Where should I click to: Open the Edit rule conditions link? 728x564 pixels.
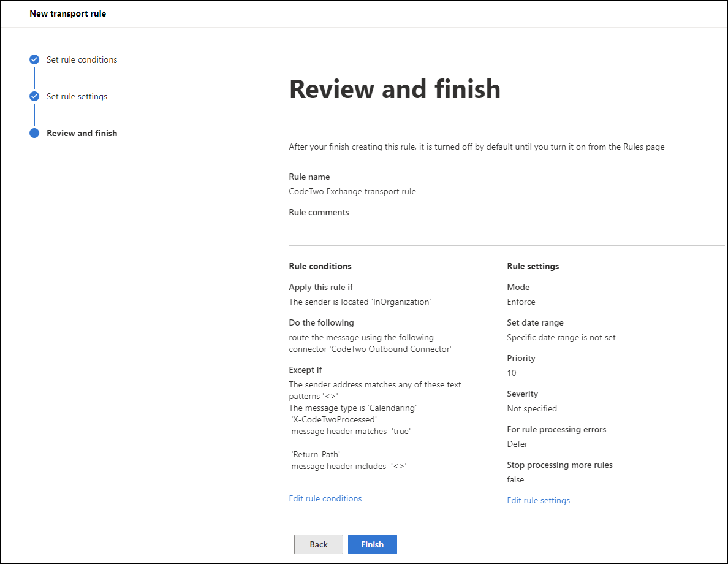click(x=325, y=498)
